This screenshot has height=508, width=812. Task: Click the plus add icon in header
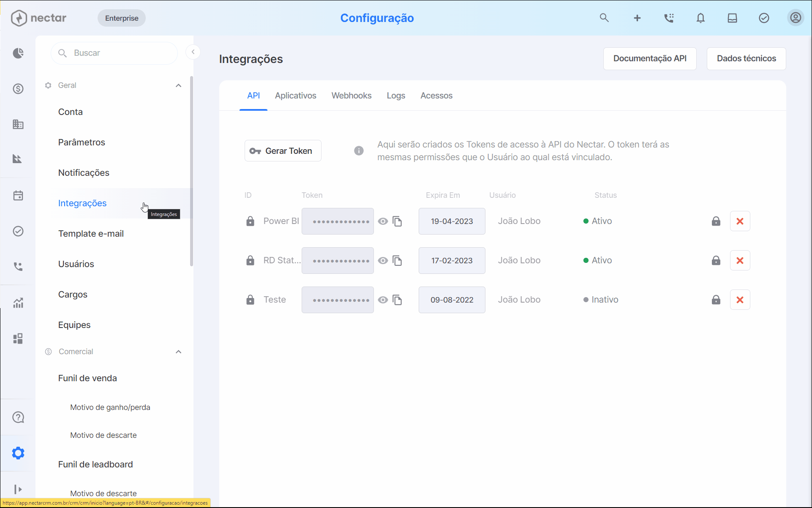pyautogui.click(x=637, y=18)
